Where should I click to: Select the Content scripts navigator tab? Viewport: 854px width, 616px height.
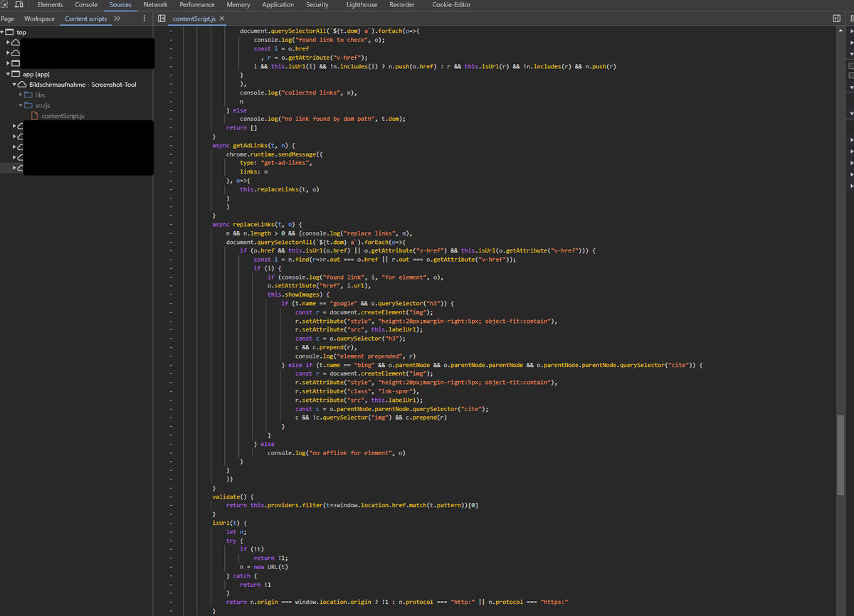pyautogui.click(x=85, y=18)
